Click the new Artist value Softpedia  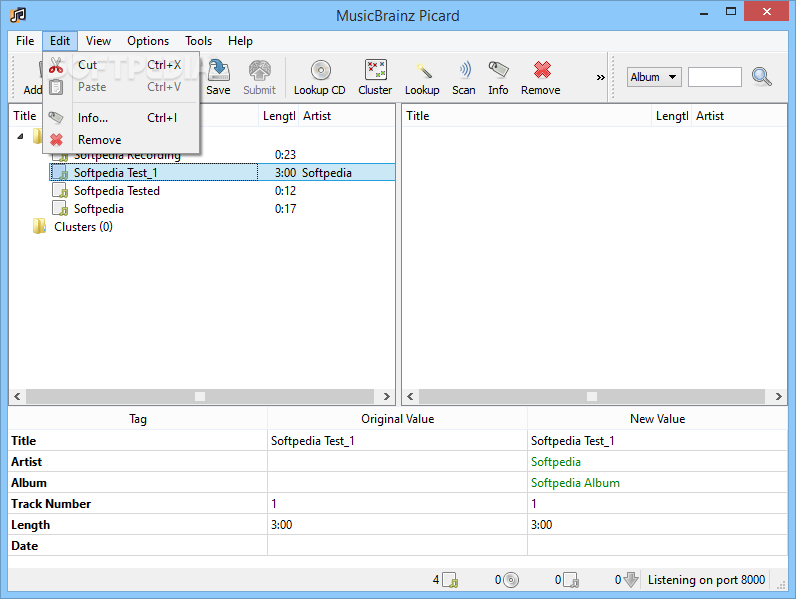pyautogui.click(x=556, y=462)
